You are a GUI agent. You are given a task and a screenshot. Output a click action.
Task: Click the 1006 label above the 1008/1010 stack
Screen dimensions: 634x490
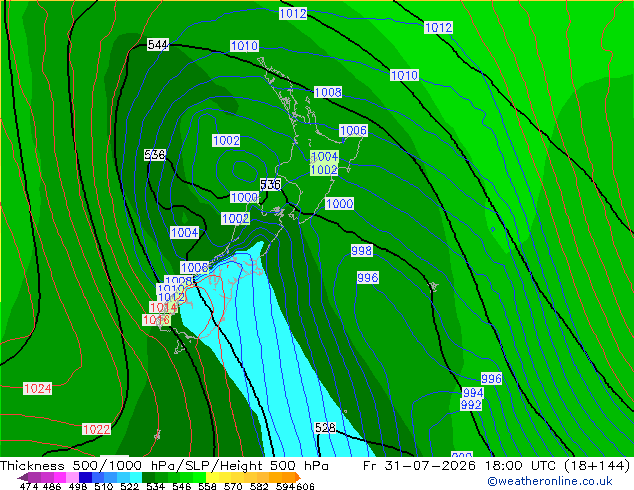point(194,267)
